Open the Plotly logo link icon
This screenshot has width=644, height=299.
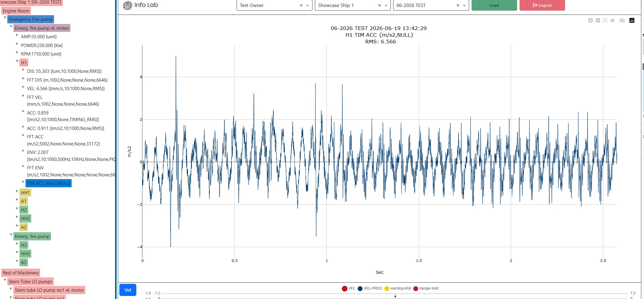coord(632,20)
